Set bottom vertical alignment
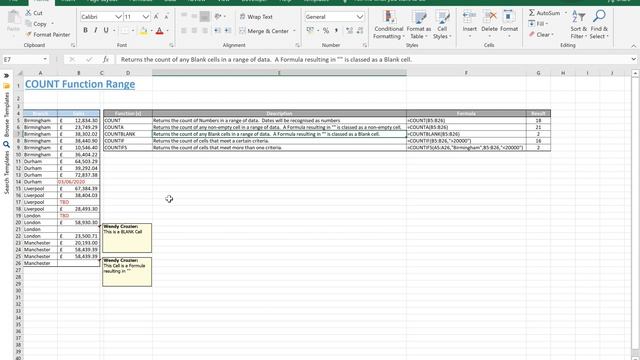This screenshot has height=360, width=640. click(205, 16)
